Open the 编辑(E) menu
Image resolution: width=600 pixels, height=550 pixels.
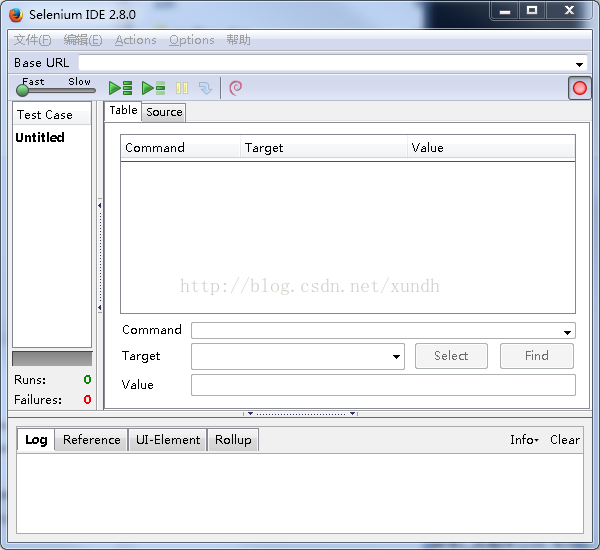coord(83,40)
